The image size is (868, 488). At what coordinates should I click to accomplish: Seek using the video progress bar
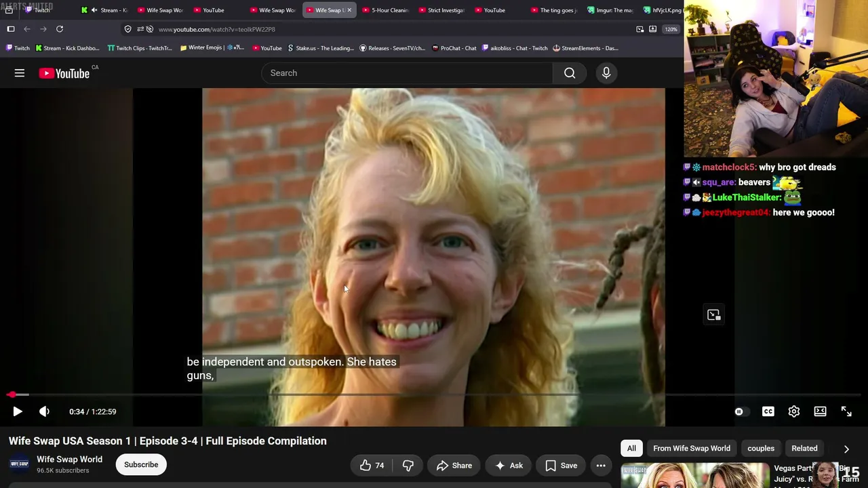click(x=434, y=394)
